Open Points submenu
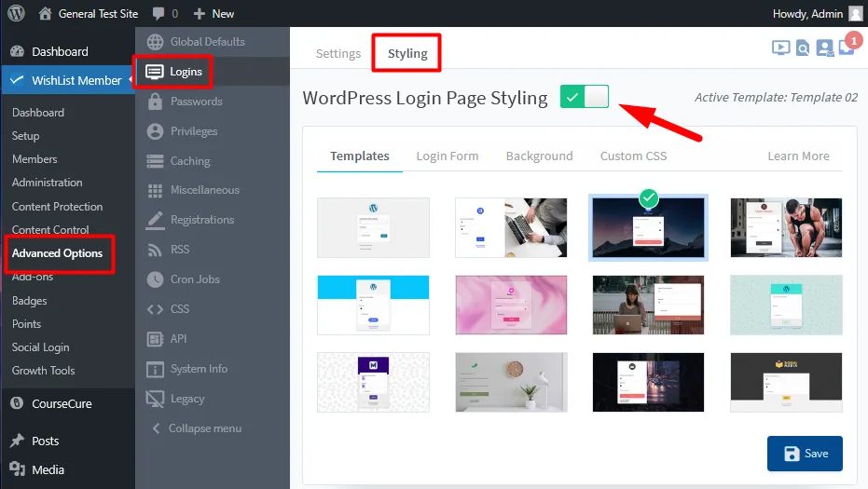The width and height of the screenshot is (868, 489). [26, 323]
